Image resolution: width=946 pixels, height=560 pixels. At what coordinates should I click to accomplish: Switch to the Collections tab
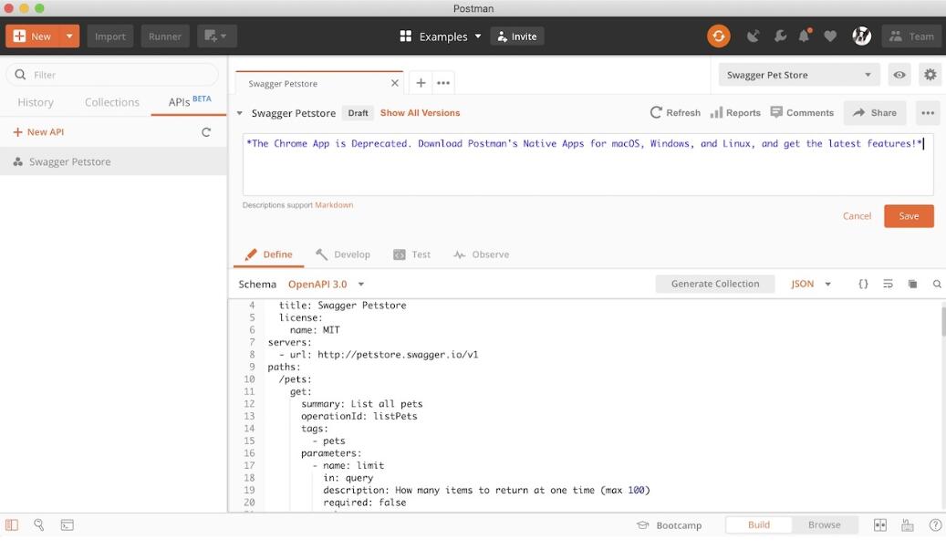(x=112, y=102)
